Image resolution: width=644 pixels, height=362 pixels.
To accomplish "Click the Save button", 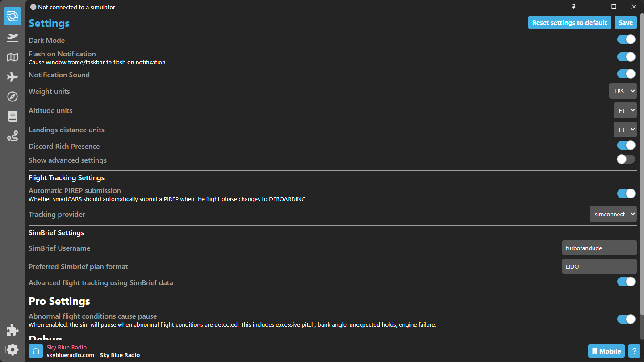I will point(625,23).
